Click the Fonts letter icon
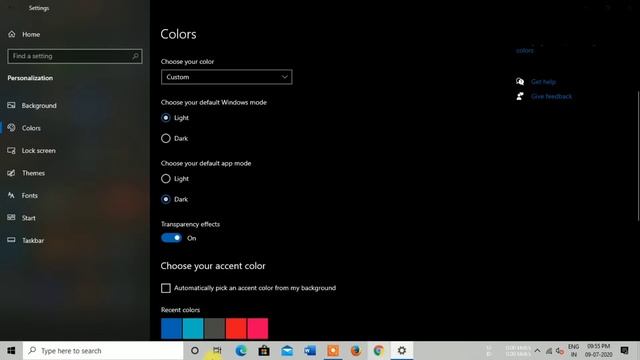This screenshot has width=640, height=360. point(11,195)
